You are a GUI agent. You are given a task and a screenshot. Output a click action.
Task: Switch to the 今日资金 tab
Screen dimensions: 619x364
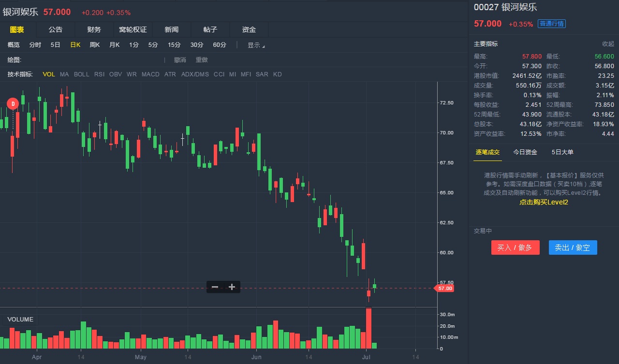click(525, 152)
